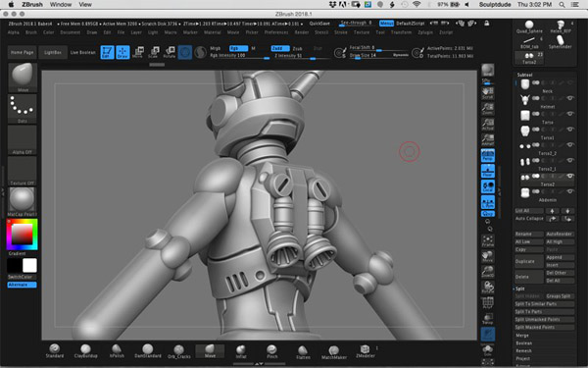Click the Transp transparency icon
The width and height of the screenshot is (588, 368).
pos(487,319)
